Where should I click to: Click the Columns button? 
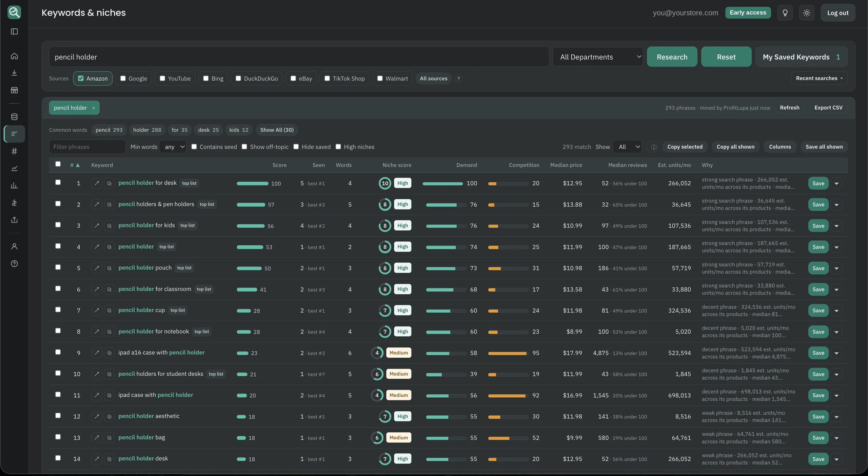(x=780, y=147)
